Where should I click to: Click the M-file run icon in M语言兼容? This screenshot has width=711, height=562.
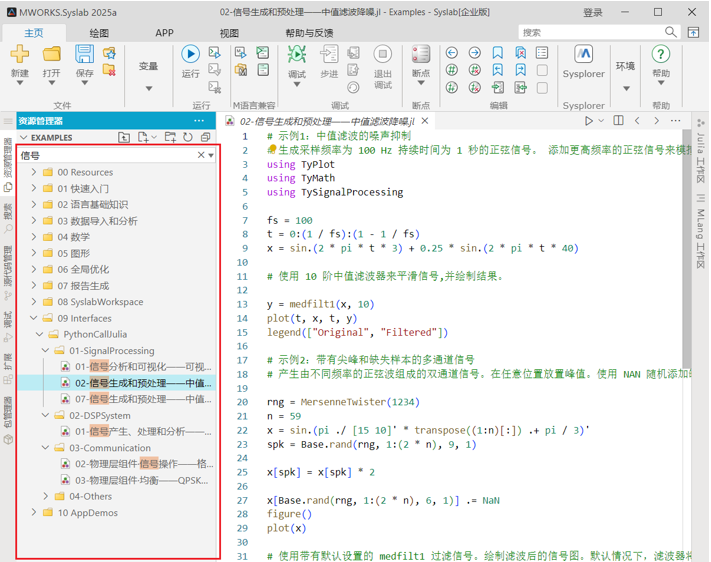(241, 53)
